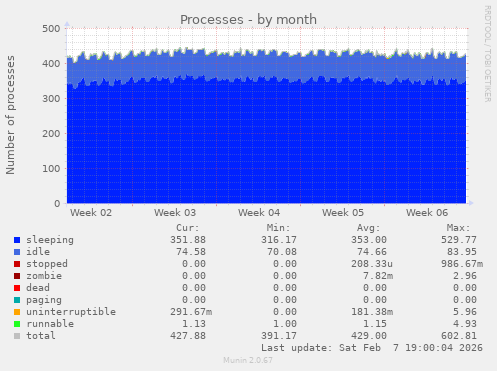Click the uninterruptible max value 5.96
497x371 pixels.
[465, 312]
